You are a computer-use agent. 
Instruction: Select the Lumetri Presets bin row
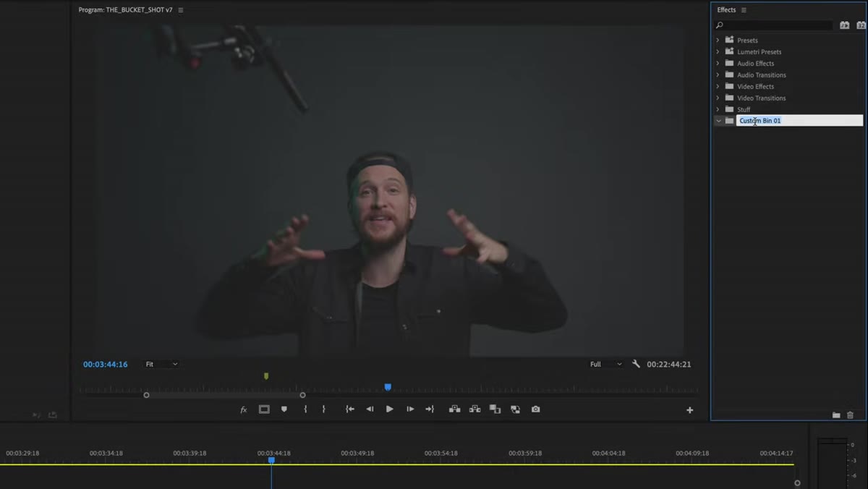[788, 52]
